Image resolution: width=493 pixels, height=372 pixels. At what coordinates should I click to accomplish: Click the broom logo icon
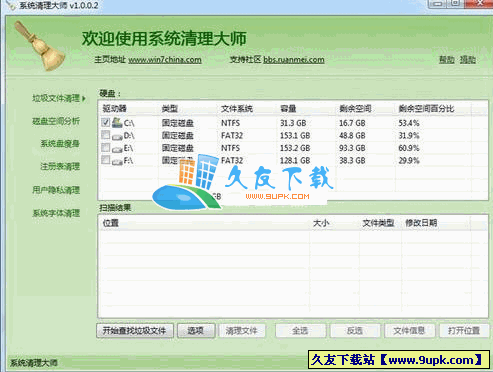tap(40, 46)
